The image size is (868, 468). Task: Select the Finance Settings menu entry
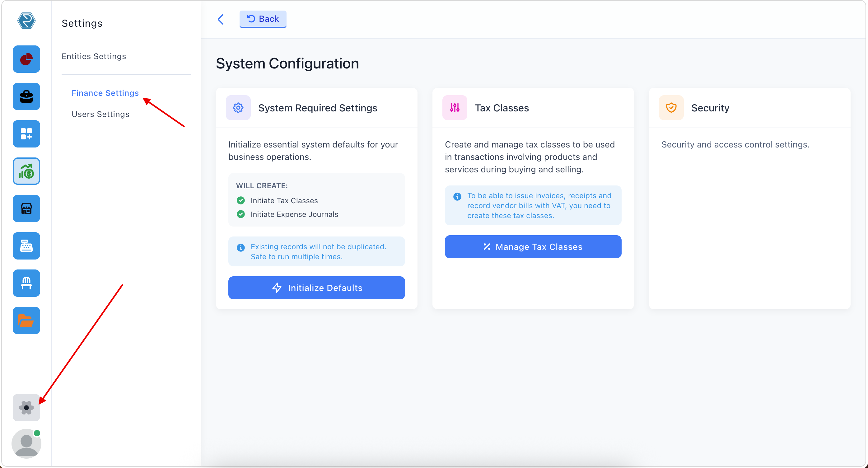105,93
